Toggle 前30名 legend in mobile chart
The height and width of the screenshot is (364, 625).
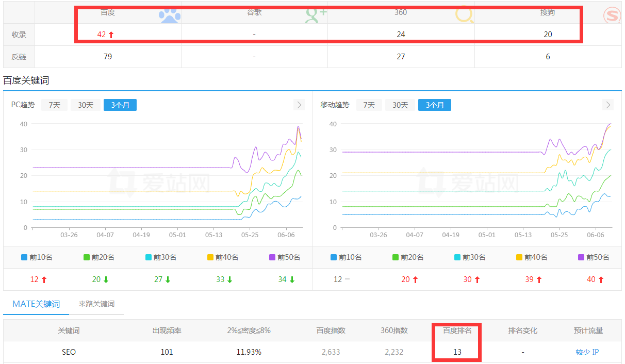point(470,257)
